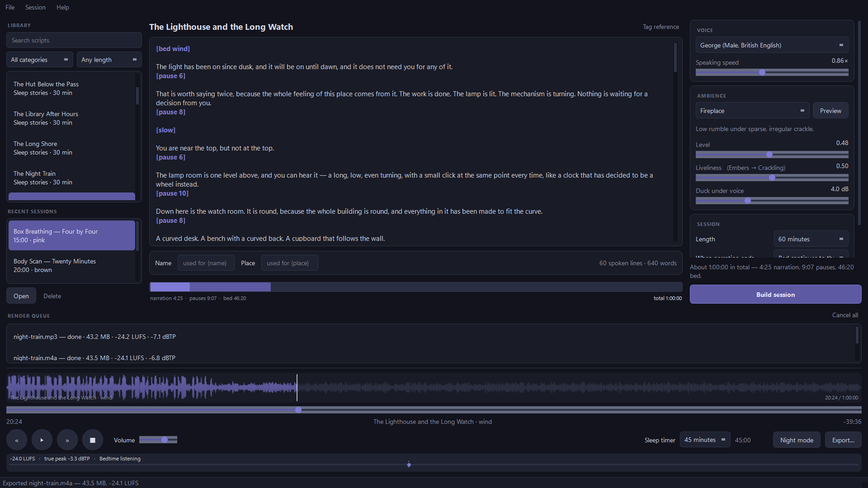Click the Build session button

tap(775, 295)
